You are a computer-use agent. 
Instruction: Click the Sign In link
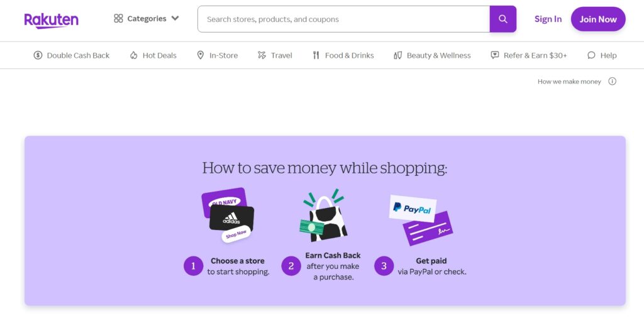point(548,19)
